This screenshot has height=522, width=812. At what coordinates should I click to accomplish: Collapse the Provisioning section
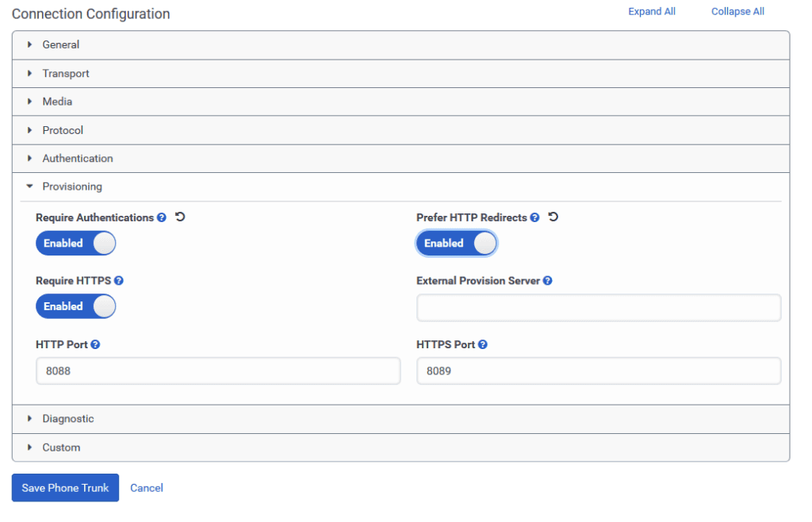point(72,187)
